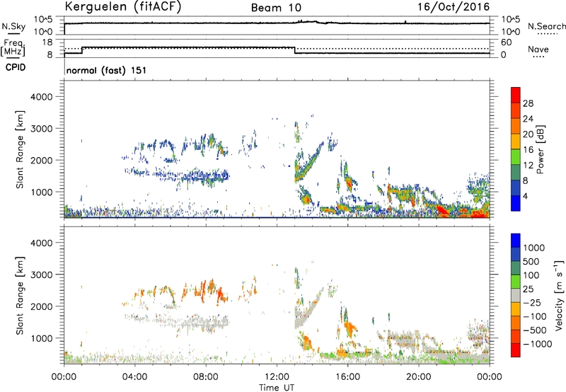This screenshot has width=566, height=392.
Task: Click the '10^5' tick on the left sky-noise axis
Action: 44,20
